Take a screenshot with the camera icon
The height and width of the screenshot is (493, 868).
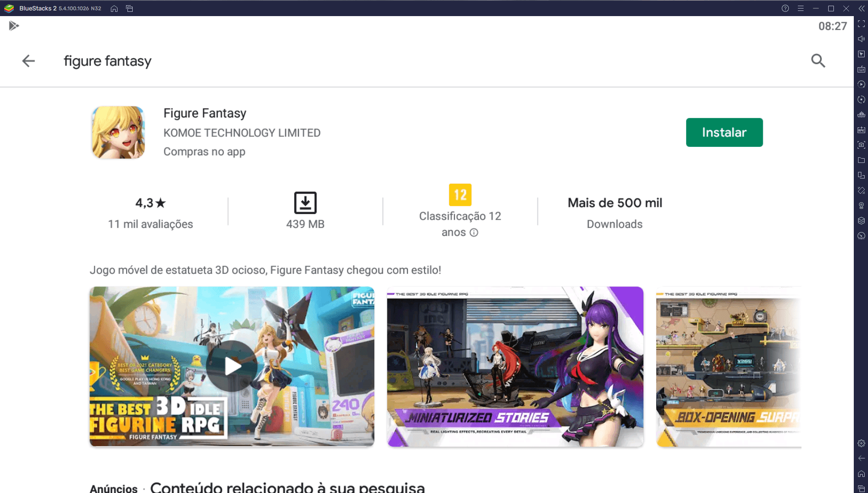(x=861, y=145)
